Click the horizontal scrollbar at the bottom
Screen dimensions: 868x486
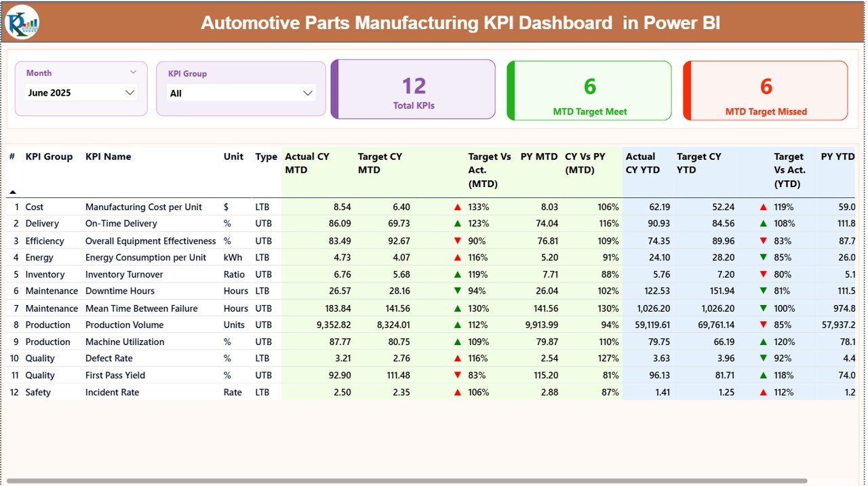point(434,481)
